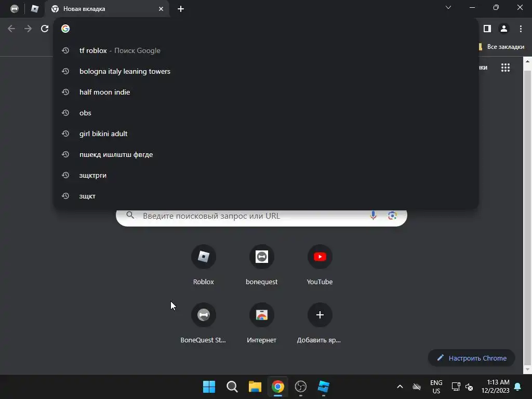Go forward to next page
This screenshot has height=399, width=532.
click(x=28, y=29)
